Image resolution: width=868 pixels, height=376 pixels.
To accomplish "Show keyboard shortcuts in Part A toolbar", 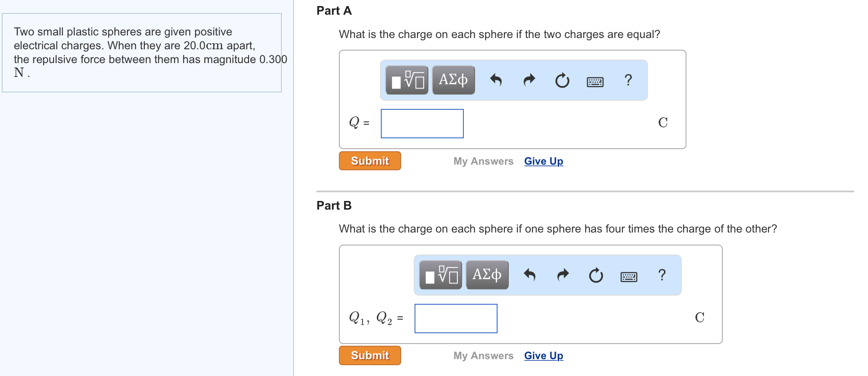I will [595, 82].
